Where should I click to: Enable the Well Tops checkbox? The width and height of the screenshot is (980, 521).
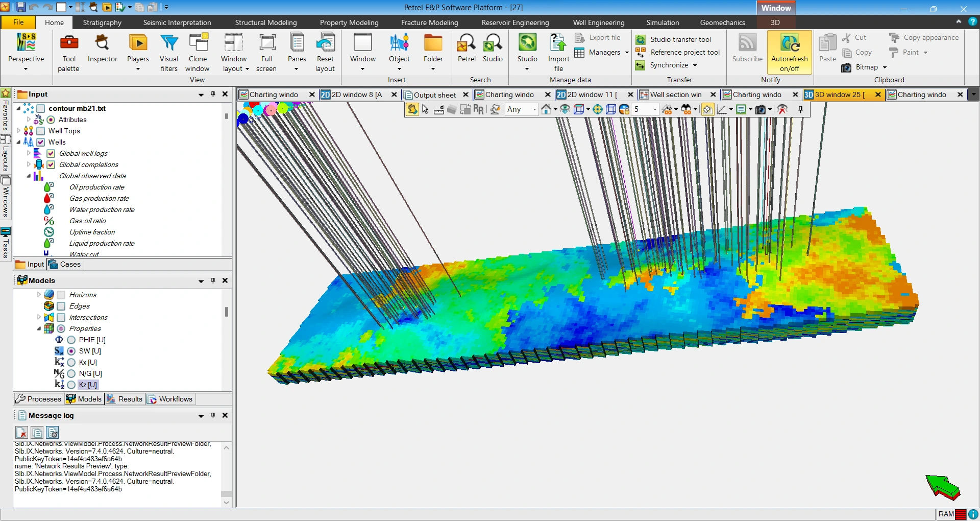coord(41,131)
